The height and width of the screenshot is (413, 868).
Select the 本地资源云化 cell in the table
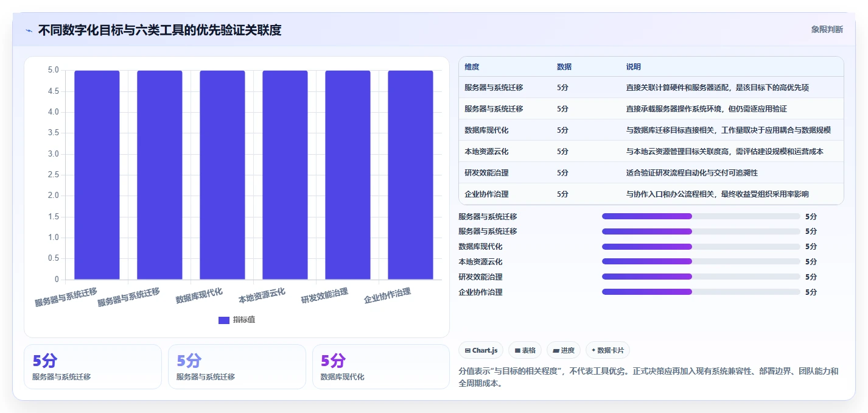point(486,152)
